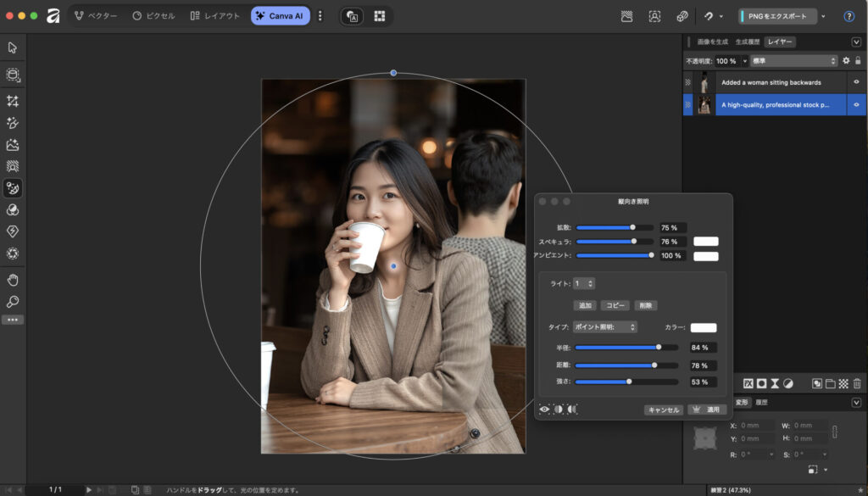Open the タイプ ポイント照明 dropdown
The image size is (868, 496).
point(604,327)
